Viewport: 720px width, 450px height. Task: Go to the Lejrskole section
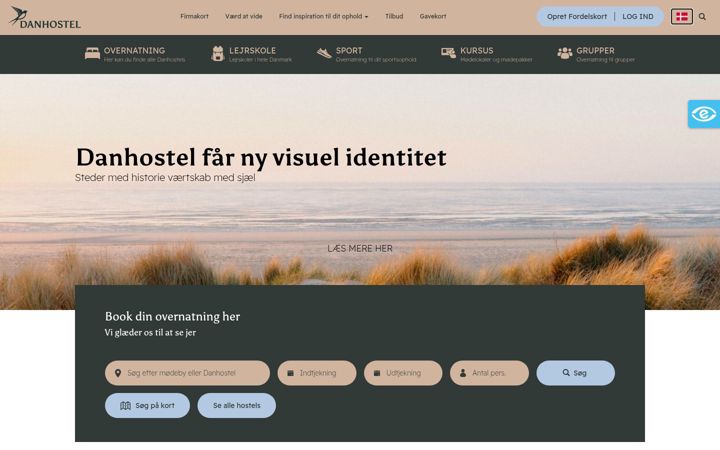(x=252, y=54)
